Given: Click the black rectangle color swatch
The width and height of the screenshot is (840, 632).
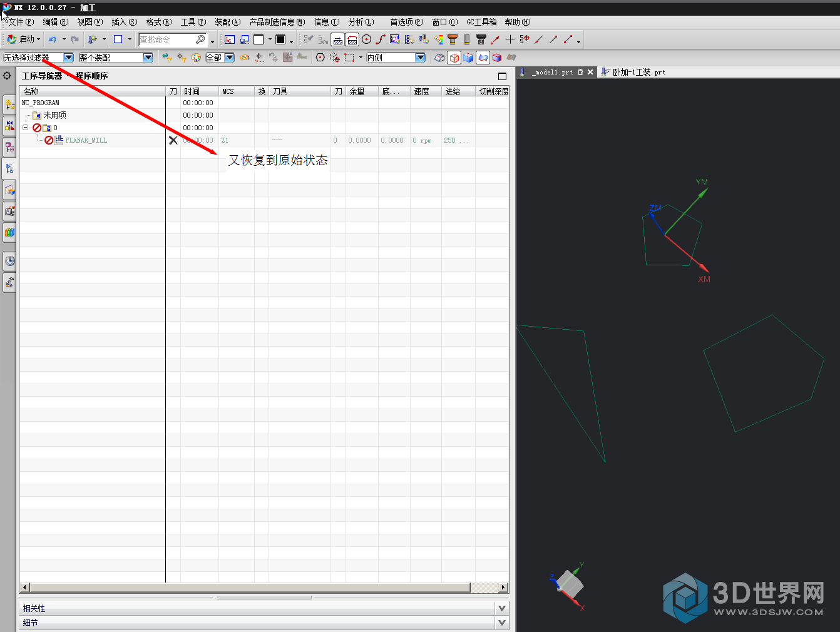Looking at the screenshot, I should click(x=280, y=39).
